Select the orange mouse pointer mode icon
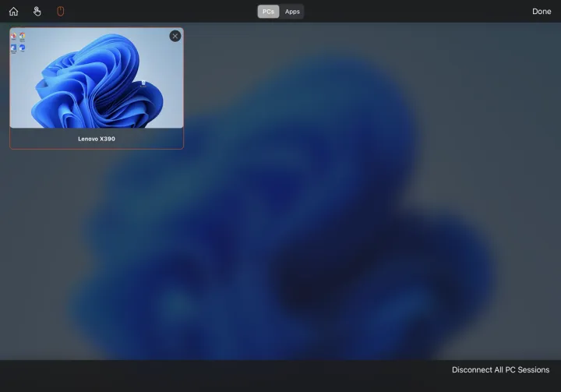Image resolution: width=561 pixels, height=392 pixels. tap(61, 12)
